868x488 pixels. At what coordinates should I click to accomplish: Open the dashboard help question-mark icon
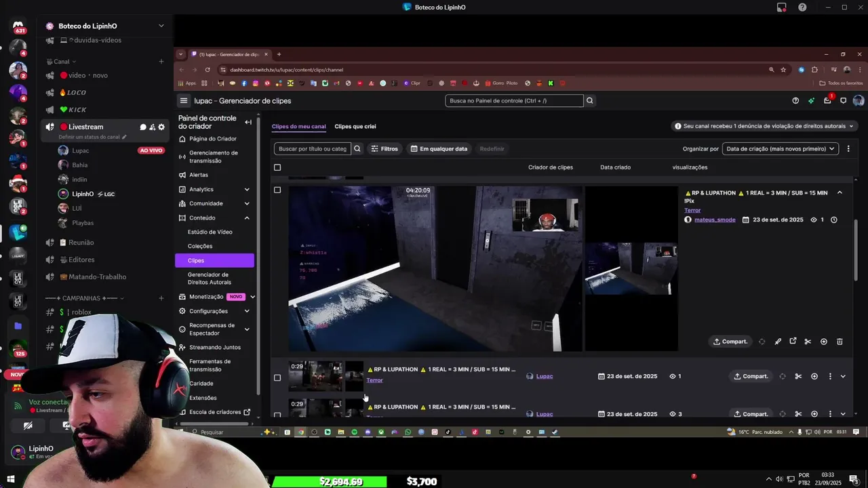(795, 100)
